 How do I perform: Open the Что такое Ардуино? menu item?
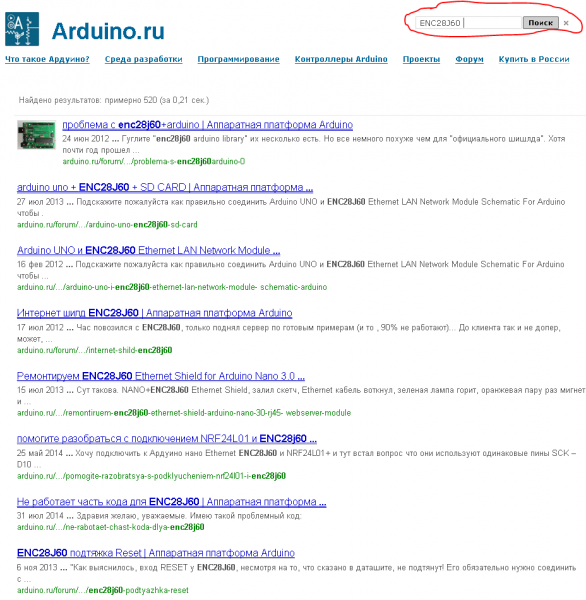[47, 59]
